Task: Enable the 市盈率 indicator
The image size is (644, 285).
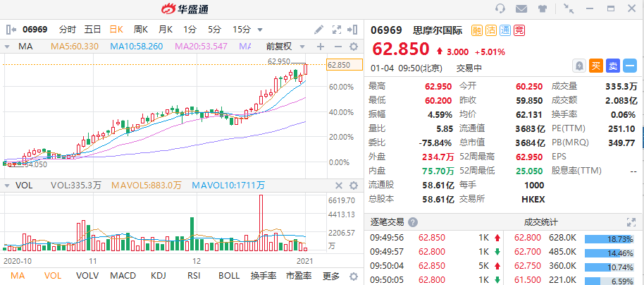Action: [x=299, y=276]
